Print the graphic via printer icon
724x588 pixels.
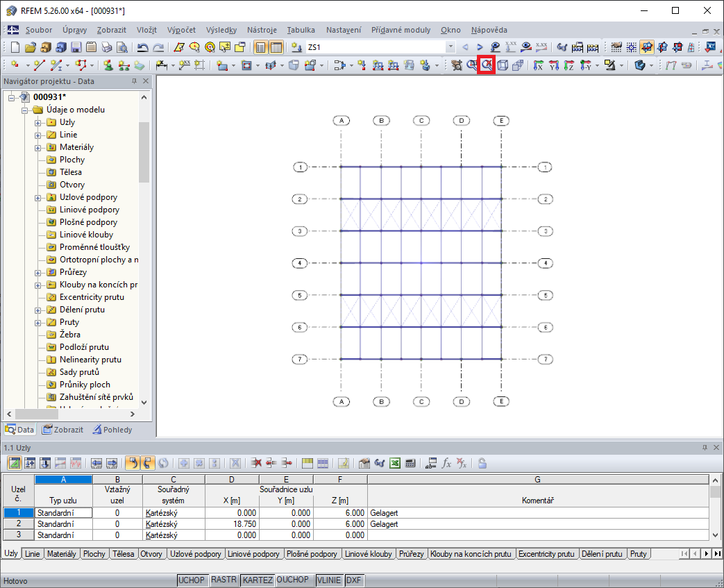(107, 47)
